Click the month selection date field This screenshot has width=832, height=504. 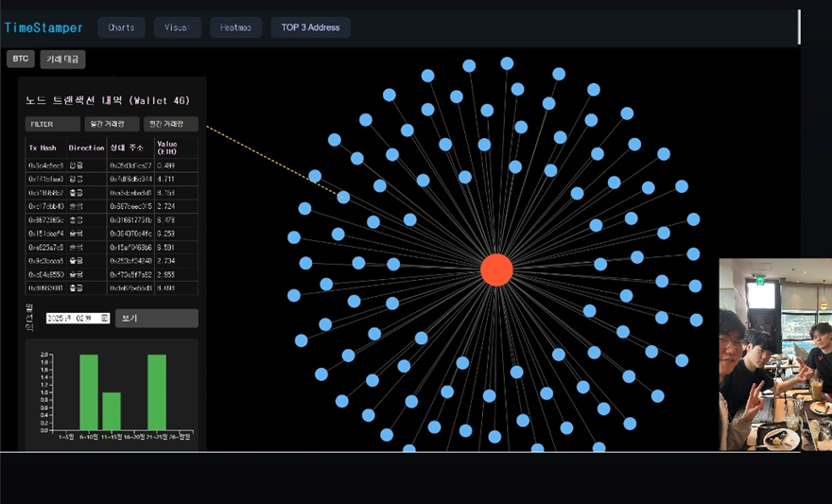click(x=74, y=319)
